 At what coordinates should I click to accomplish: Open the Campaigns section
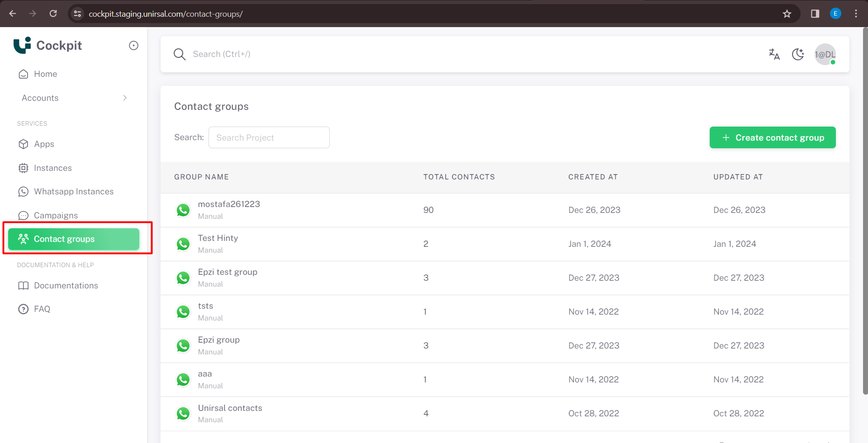point(56,215)
